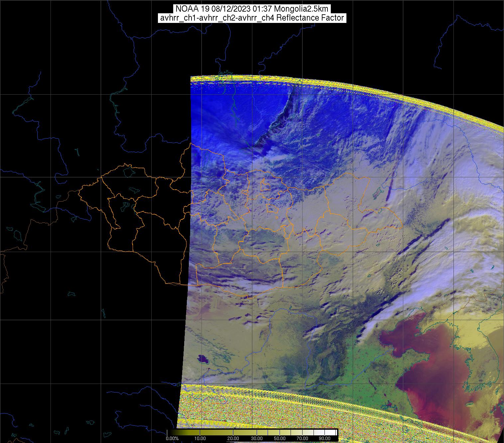Click the 0.00% label on color scale
This screenshot has height=443, width=504.
click(172, 439)
